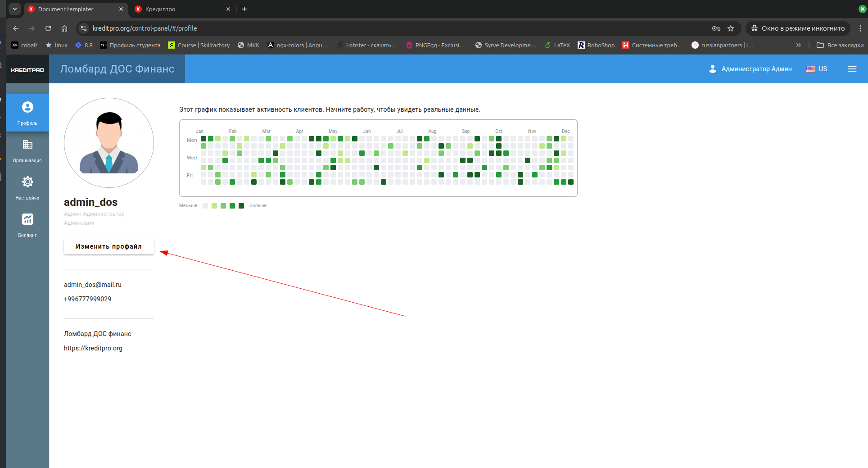868x468 pixels.
Task: Open the hamburger menu in header
Action: point(852,69)
